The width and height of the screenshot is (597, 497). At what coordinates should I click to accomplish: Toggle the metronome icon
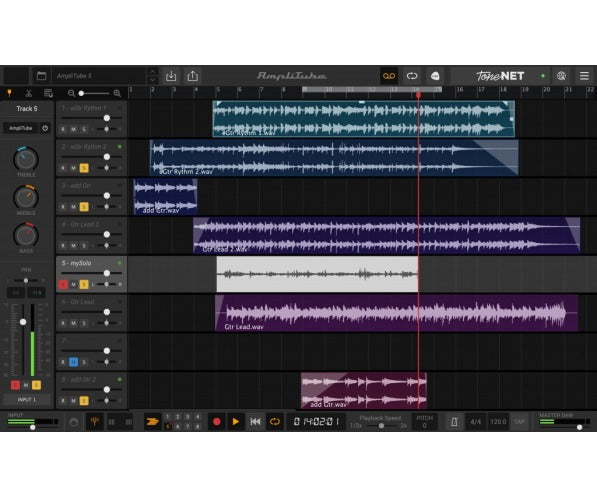pos(454,422)
